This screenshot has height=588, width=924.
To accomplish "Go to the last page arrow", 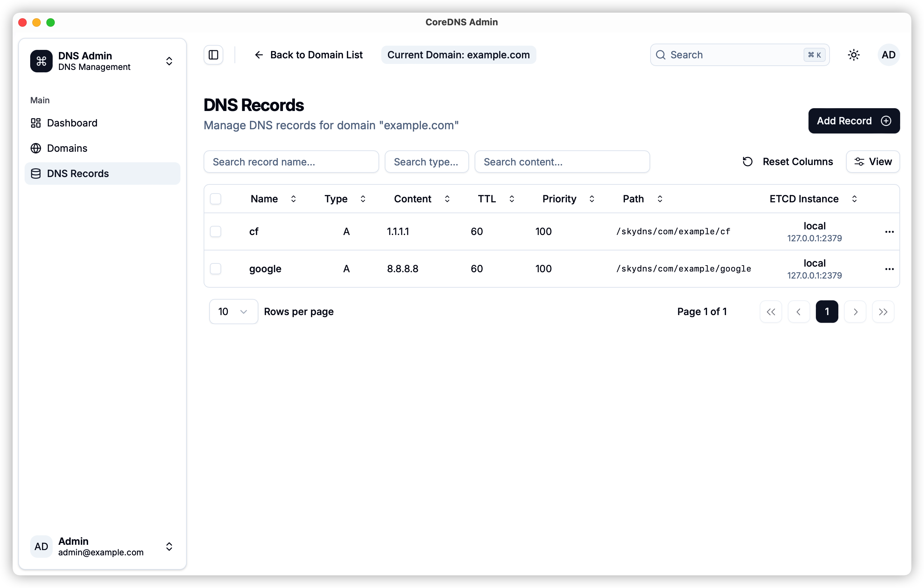I will pos(883,312).
